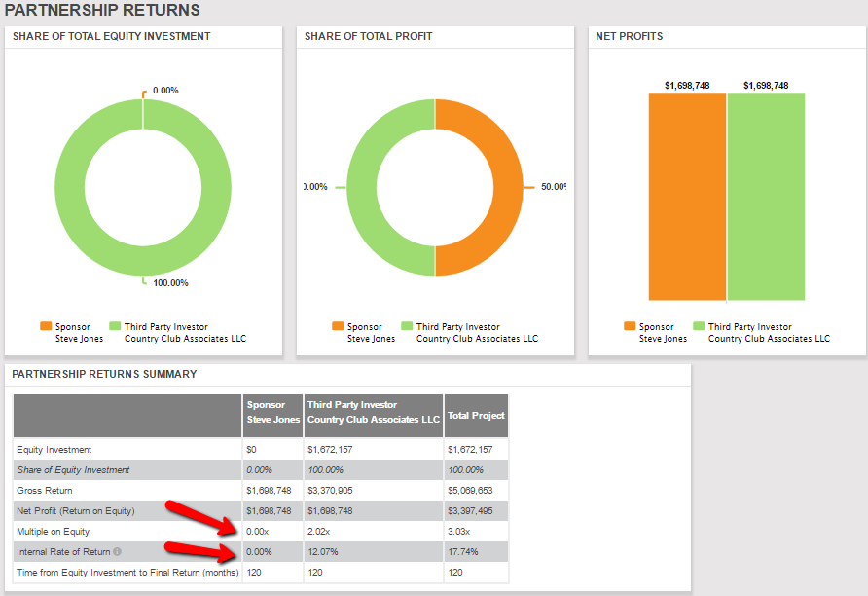
Task: Toggle orange Sponsor legend marker in Total Profit chart
Action: [338, 327]
